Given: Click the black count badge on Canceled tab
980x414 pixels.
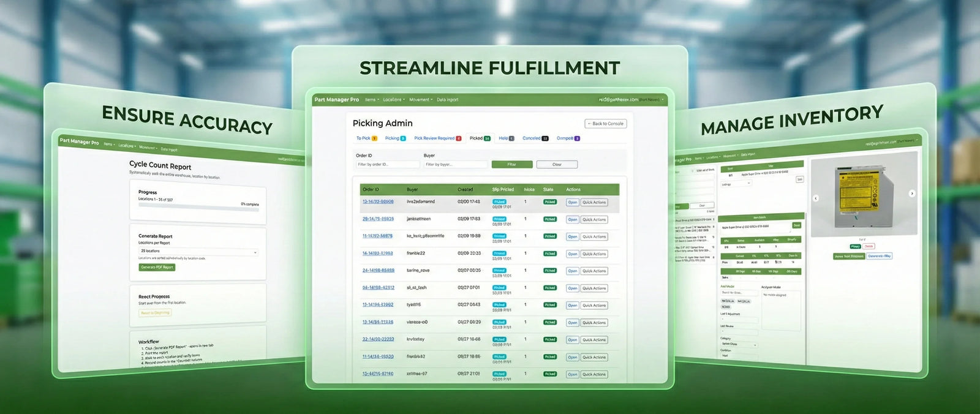Looking at the screenshot, I should click(x=545, y=138).
